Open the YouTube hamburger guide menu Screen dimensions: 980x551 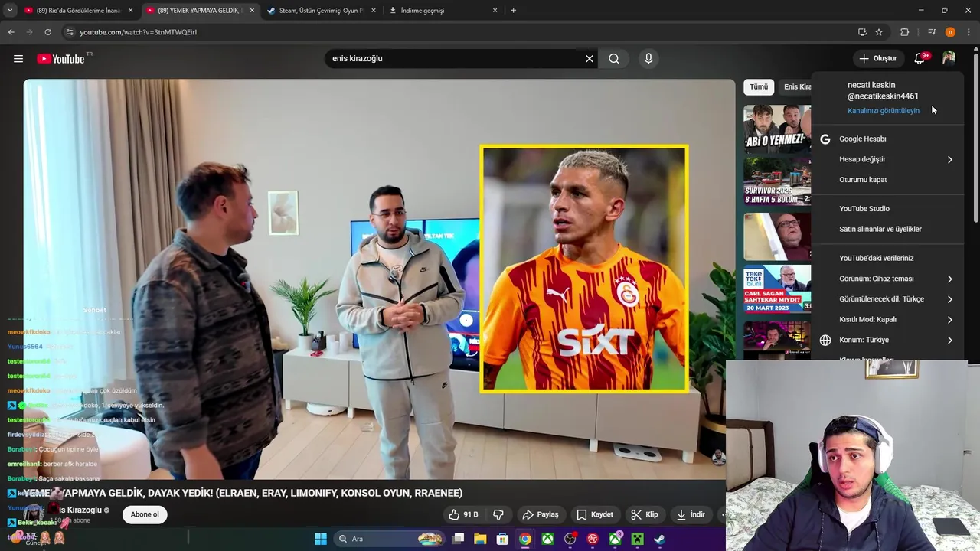tap(18, 58)
